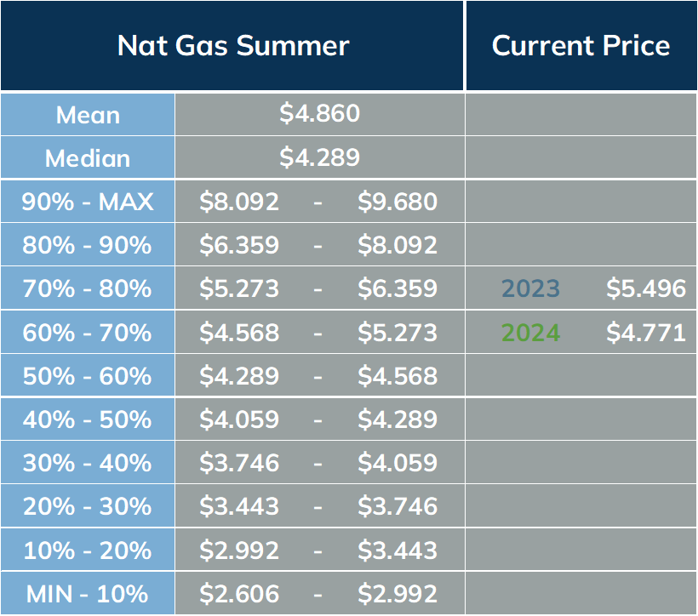Click the 70% - 80% percentile label
Screen dimensions: 698x616
87,288
